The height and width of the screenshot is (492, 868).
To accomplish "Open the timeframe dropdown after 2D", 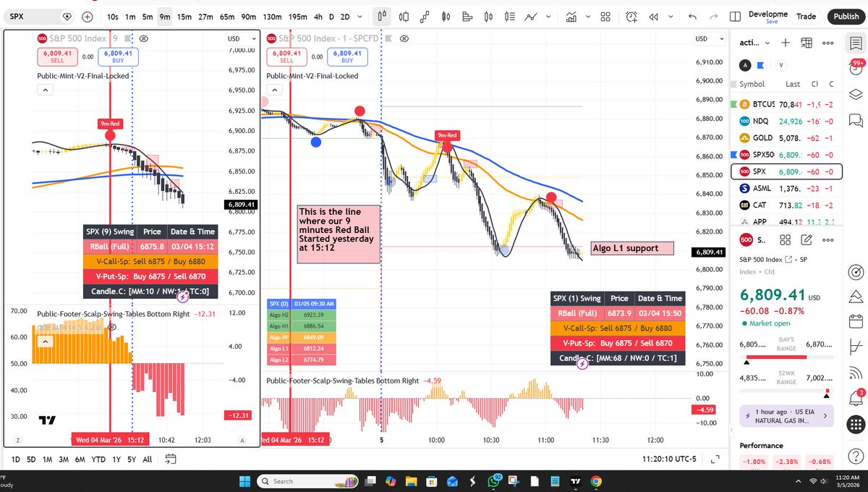I will point(359,16).
